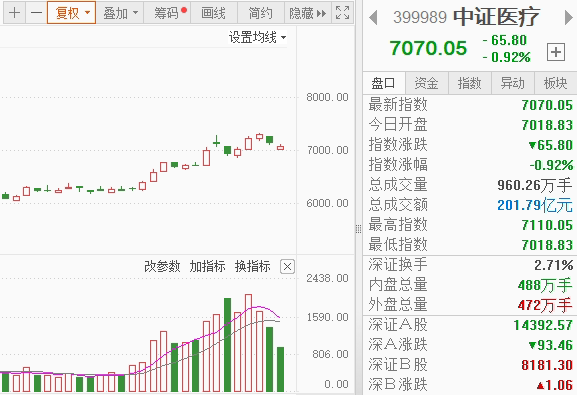Click the 8000.00 price axis label

(328, 97)
